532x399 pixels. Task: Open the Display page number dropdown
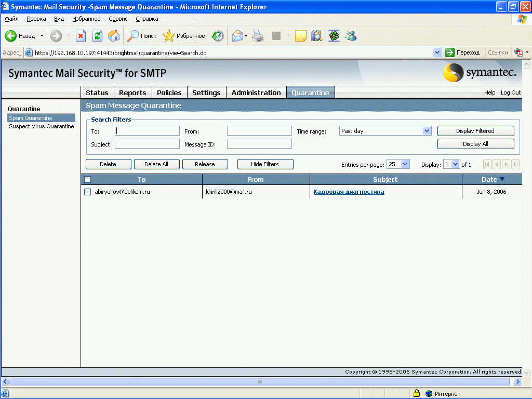pos(456,164)
